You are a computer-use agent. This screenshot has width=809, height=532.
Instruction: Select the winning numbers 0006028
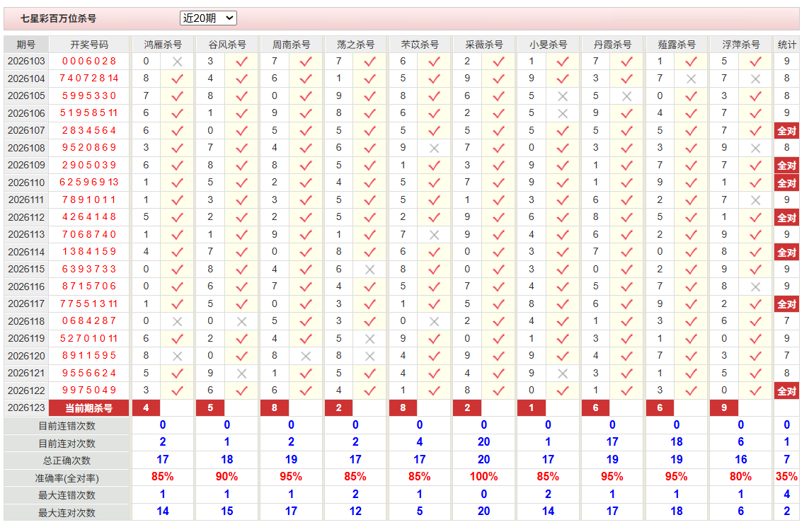click(x=89, y=62)
